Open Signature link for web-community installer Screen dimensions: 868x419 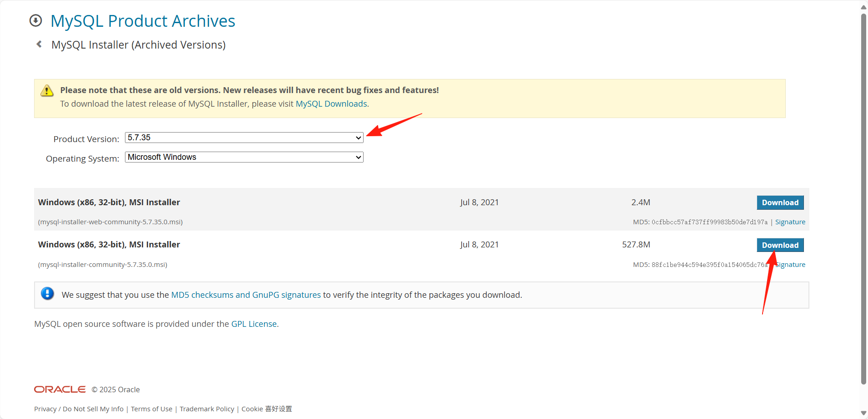click(x=790, y=222)
